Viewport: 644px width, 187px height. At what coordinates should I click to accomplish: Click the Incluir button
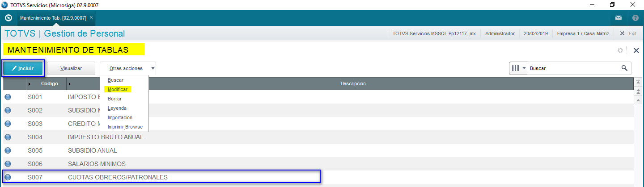[23, 68]
